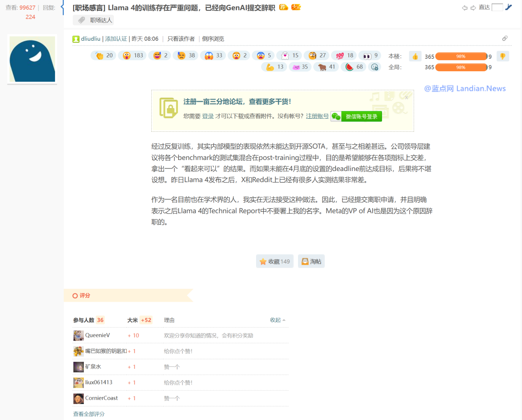Go to previous thread with left arrow
This screenshot has height=420, width=522.
(x=465, y=8)
